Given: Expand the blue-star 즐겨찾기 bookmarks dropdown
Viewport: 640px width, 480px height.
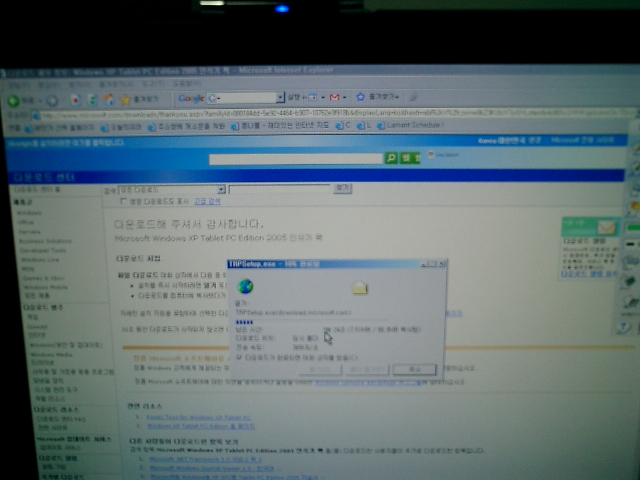Looking at the screenshot, I should (397, 97).
